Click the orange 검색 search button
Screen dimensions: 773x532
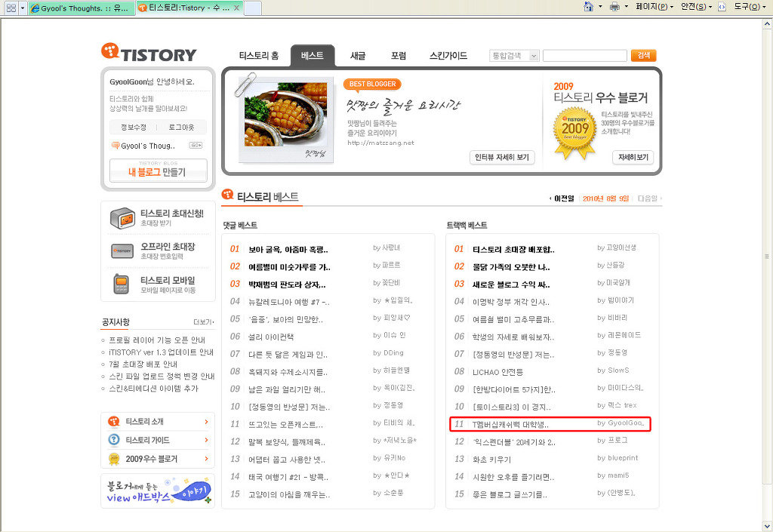tap(643, 56)
